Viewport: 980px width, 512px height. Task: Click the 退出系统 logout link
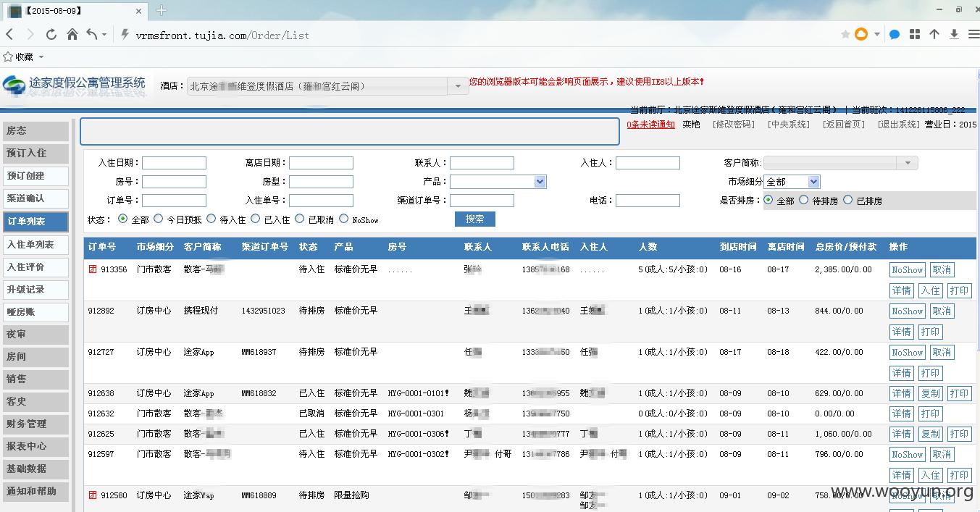click(x=898, y=125)
